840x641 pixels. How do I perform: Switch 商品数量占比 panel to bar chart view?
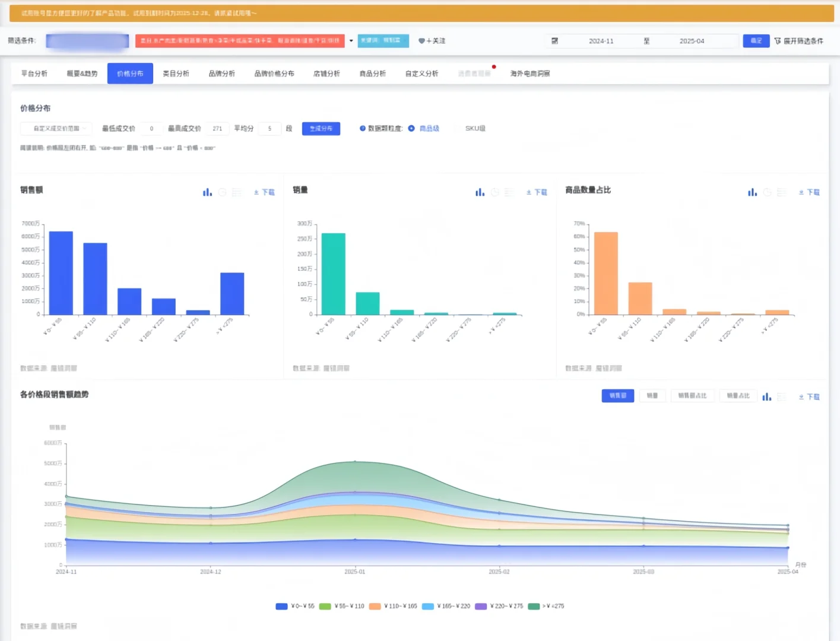coord(752,192)
